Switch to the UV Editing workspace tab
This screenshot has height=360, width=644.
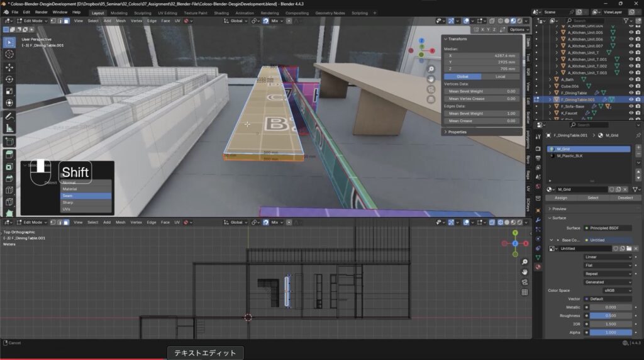[x=167, y=13]
